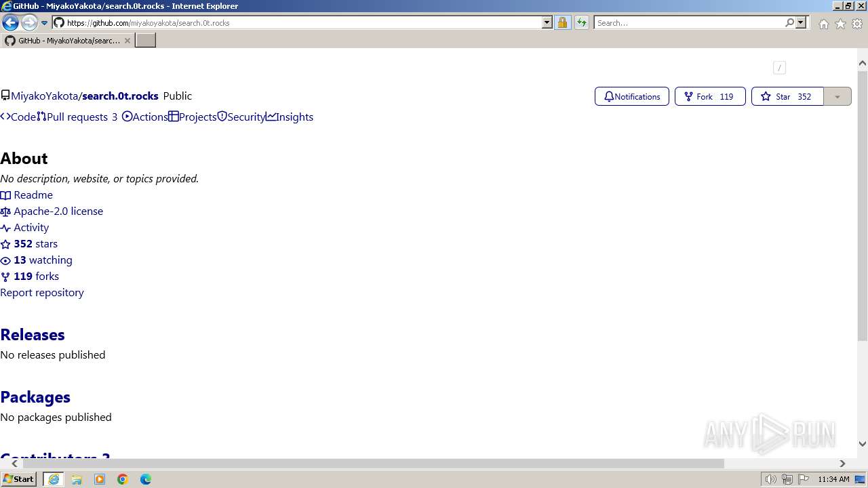The width and height of the screenshot is (868, 488).
Task: Open the Home page icon
Action: (x=823, y=24)
